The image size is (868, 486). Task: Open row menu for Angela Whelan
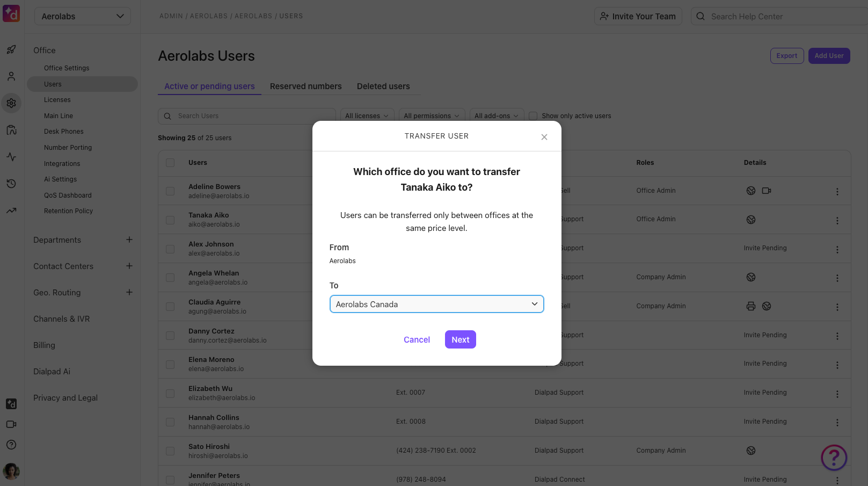(837, 278)
